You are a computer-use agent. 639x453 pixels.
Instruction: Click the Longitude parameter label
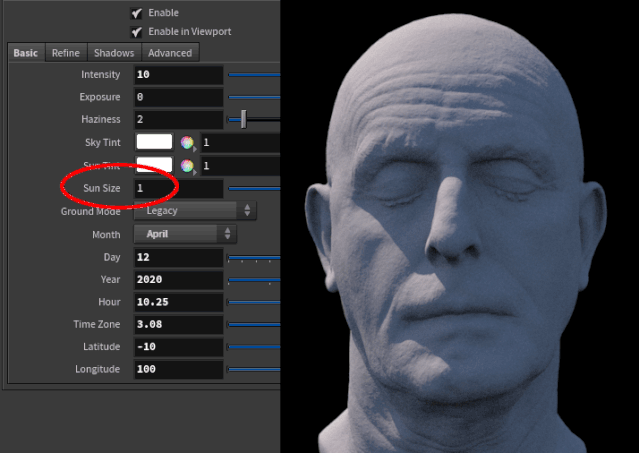pyautogui.click(x=97, y=369)
